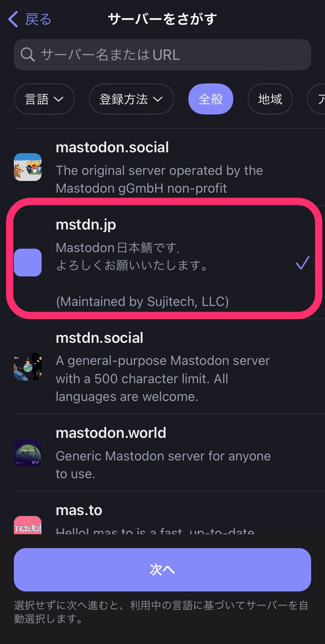Go back via the 戻る link
This screenshot has width=325, height=644.
[x=38, y=19]
